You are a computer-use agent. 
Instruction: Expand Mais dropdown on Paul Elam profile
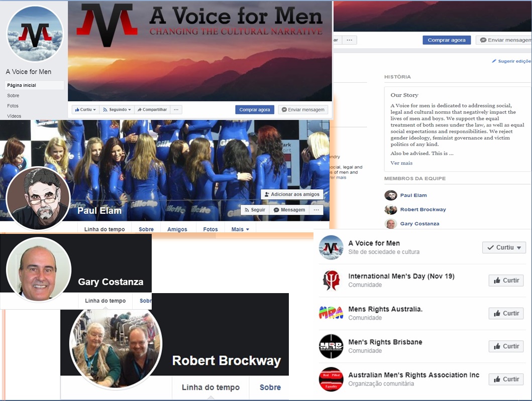240,229
